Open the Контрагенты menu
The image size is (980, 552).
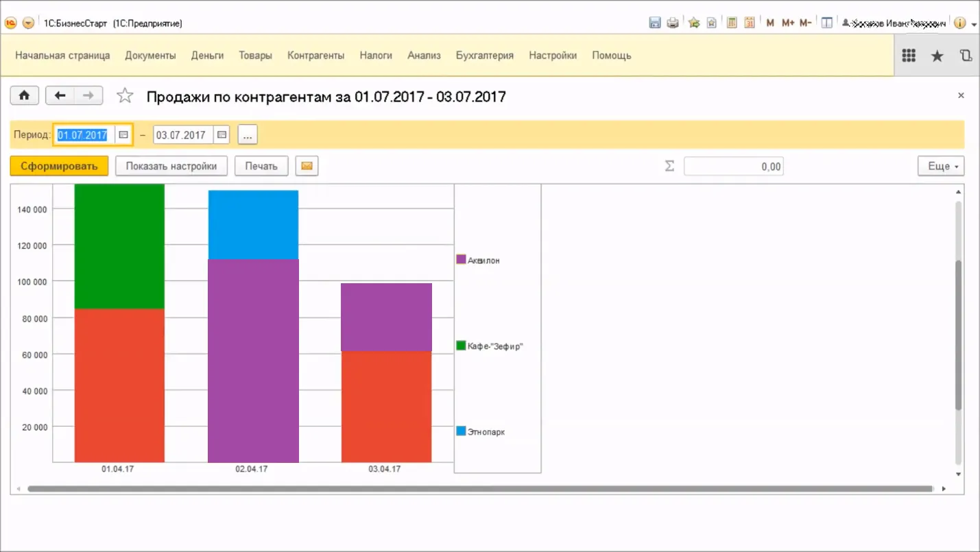point(315,56)
